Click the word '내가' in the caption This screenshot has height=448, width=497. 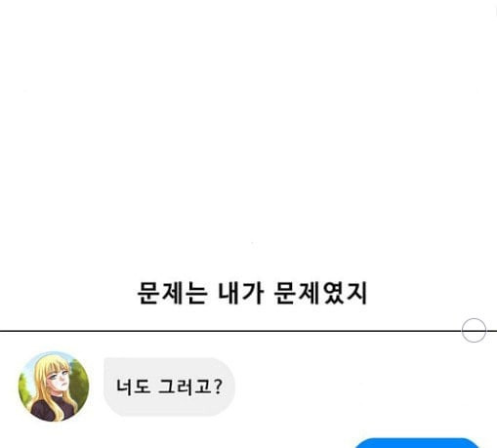(x=240, y=293)
